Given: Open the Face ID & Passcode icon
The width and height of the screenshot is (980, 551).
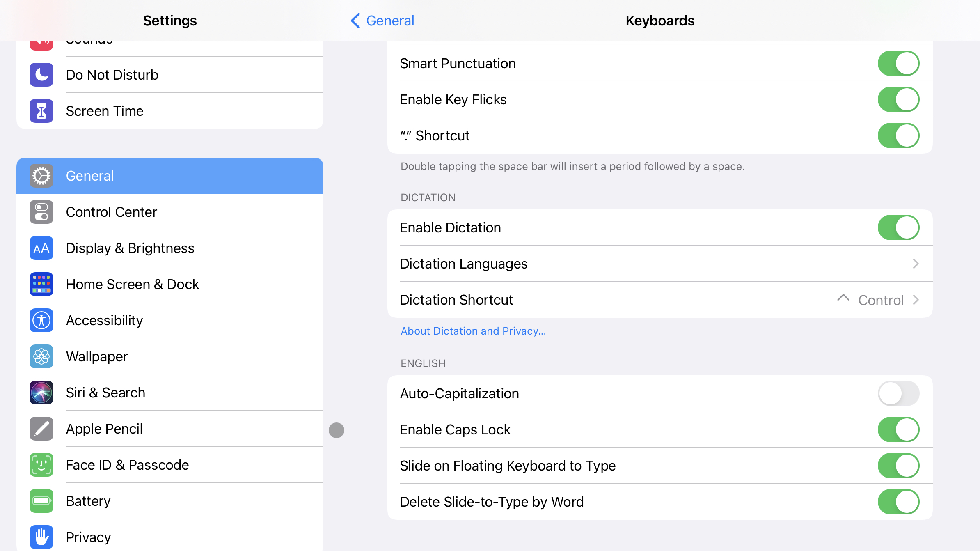Looking at the screenshot, I should tap(41, 465).
